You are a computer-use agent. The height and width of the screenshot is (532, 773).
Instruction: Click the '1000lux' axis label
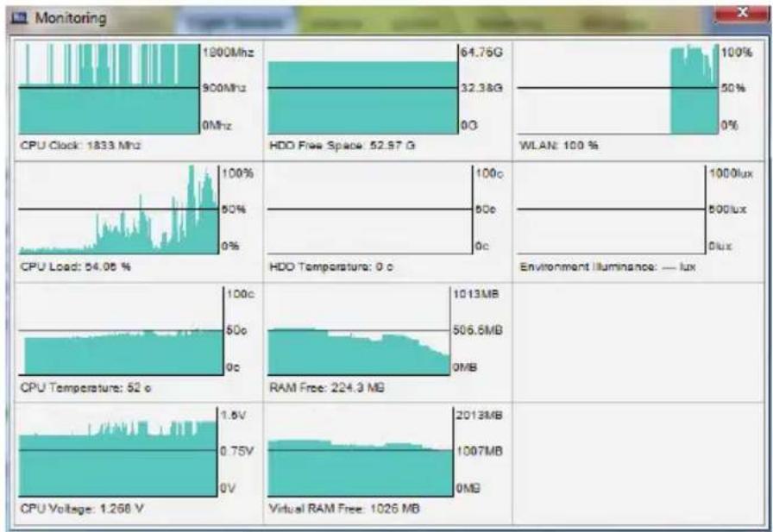(731, 173)
